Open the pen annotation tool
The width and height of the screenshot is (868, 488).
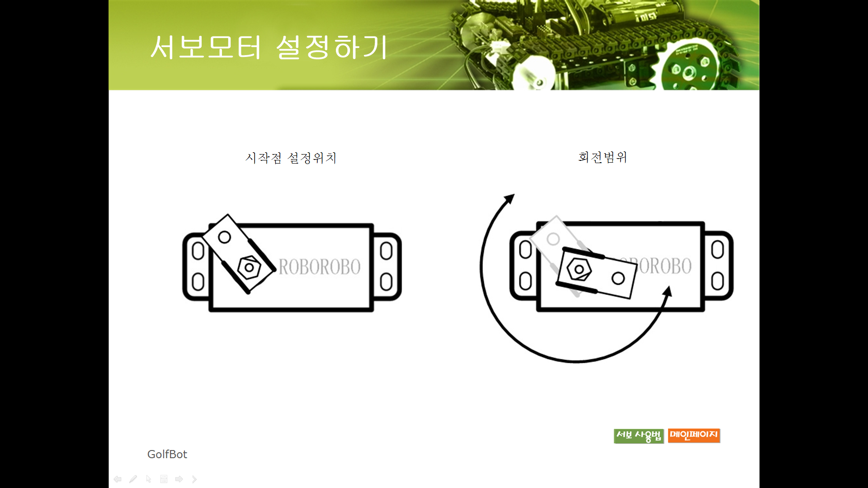tap(133, 479)
